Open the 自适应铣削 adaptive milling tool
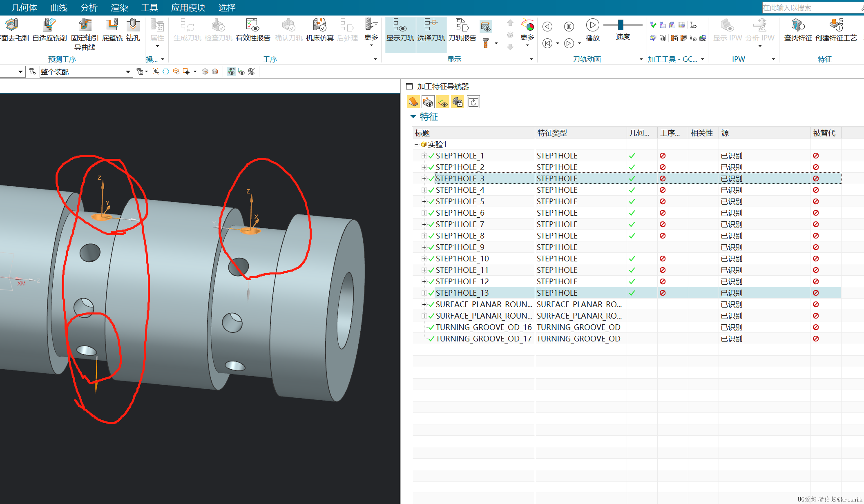The image size is (864, 504). tap(49, 30)
